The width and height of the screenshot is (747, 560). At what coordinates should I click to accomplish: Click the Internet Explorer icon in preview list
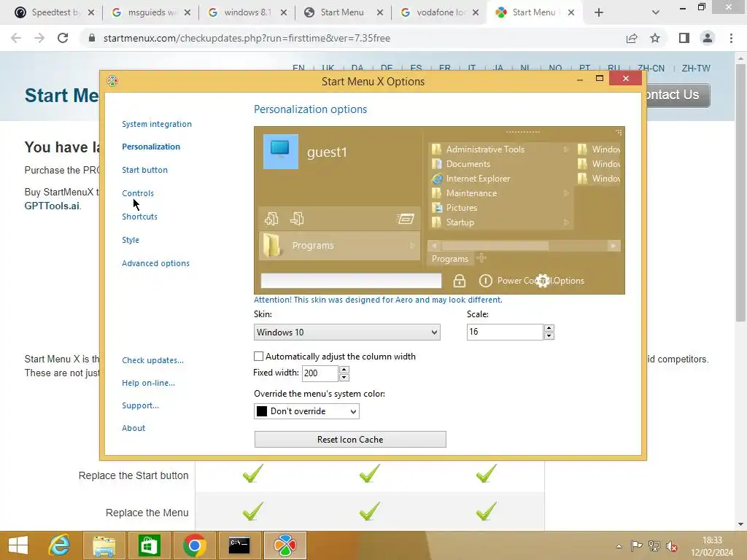(x=436, y=179)
